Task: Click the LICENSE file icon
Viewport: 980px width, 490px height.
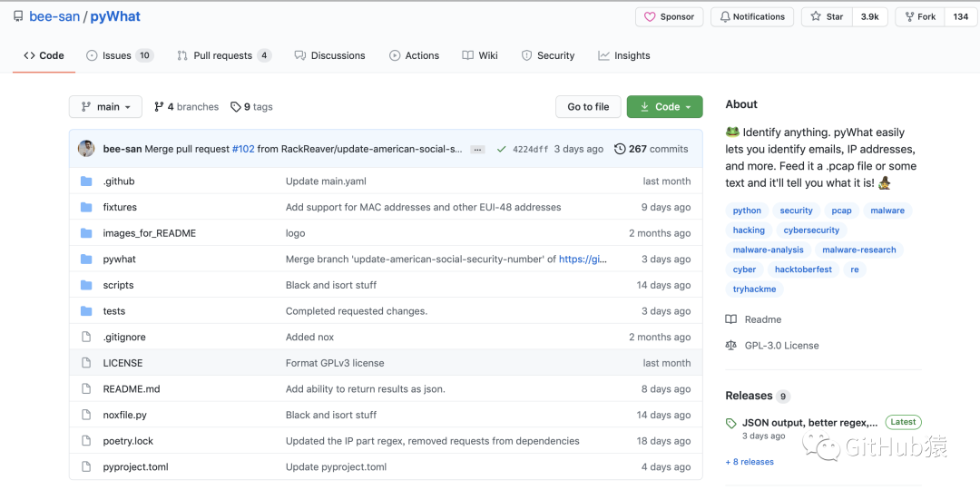Action: (86, 362)
